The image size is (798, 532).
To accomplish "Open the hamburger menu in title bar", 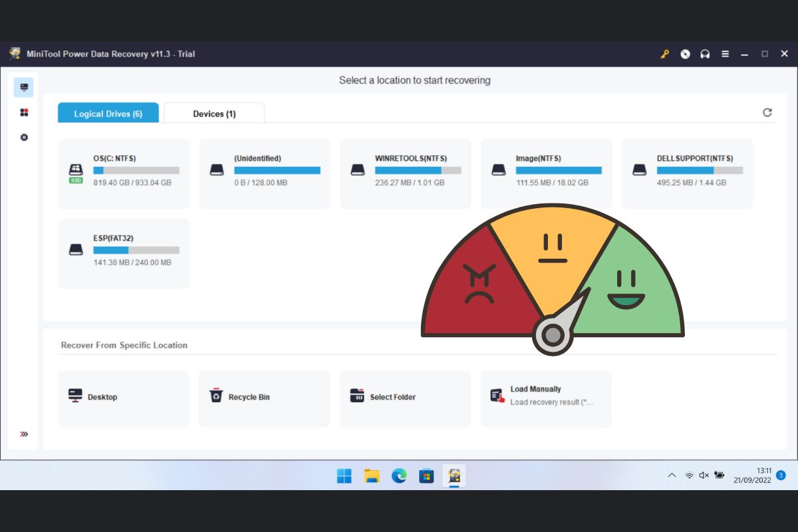I will click(x=725, y=54).
